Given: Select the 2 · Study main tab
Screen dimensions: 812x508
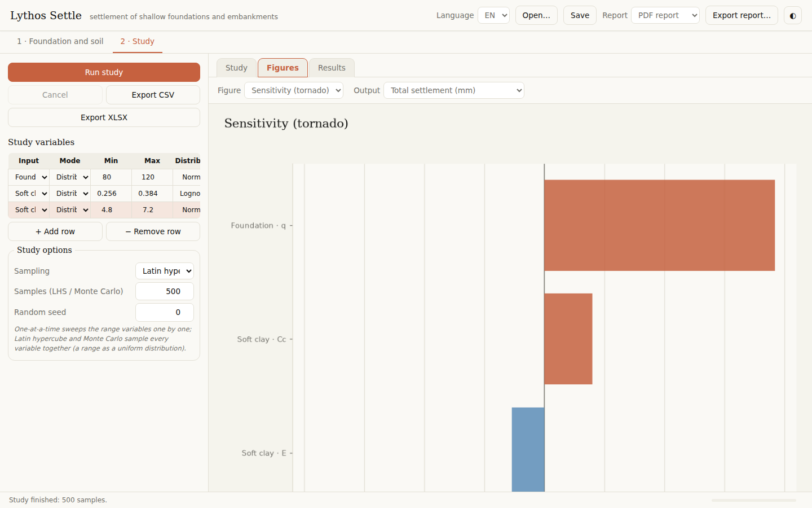Looking at the screenshot, I should 137,41.
